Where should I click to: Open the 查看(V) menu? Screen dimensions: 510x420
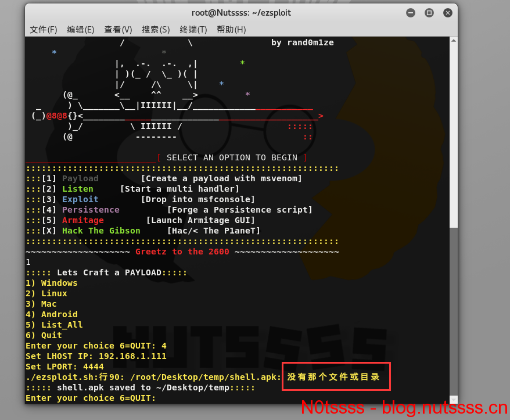pos(118,30)
